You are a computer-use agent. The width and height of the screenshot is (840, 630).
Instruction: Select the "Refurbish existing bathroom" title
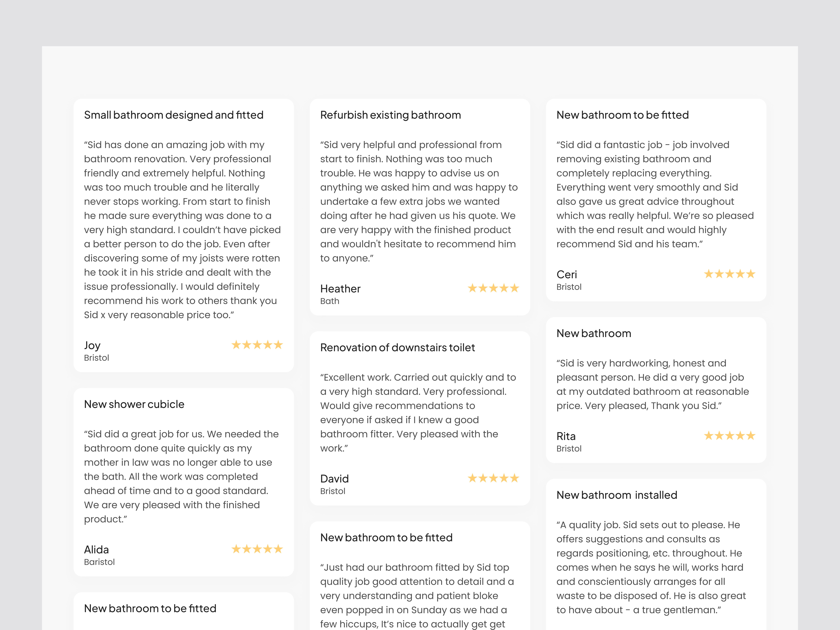390,115
